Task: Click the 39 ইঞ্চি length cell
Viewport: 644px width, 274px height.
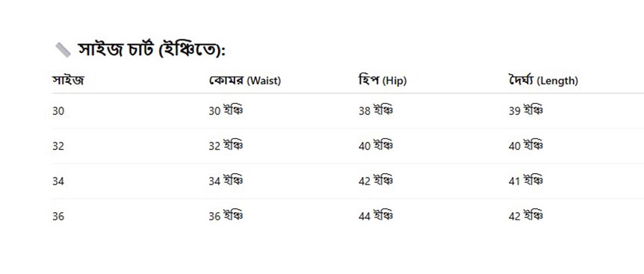Action: click(x=526, y=110)
